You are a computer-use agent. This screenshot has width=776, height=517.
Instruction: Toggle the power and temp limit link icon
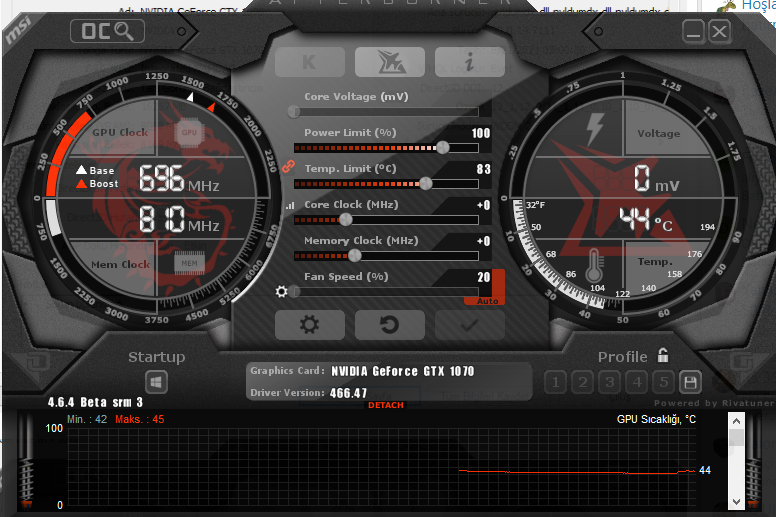coord(288,167)
